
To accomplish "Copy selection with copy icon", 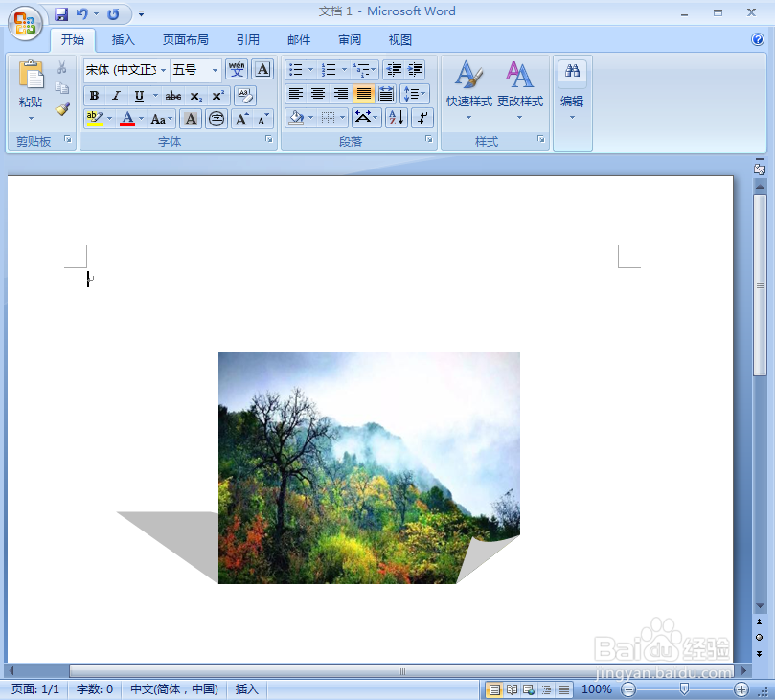I will [61, 88].
